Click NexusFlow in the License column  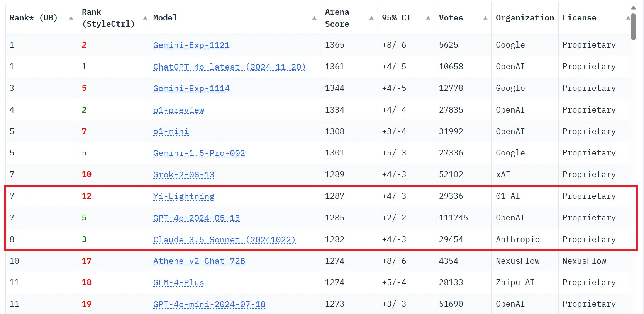pos(584,261)
